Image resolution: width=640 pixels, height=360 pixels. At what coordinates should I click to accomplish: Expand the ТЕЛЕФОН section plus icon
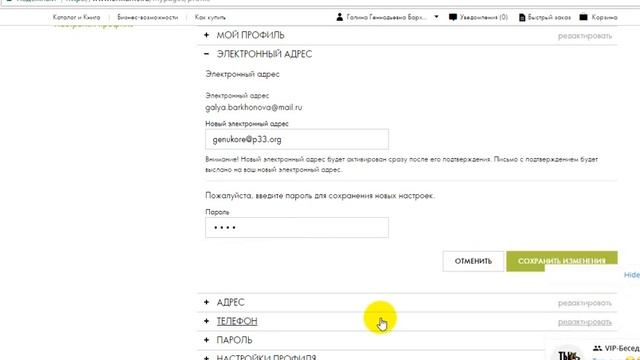tap(207, 321)
